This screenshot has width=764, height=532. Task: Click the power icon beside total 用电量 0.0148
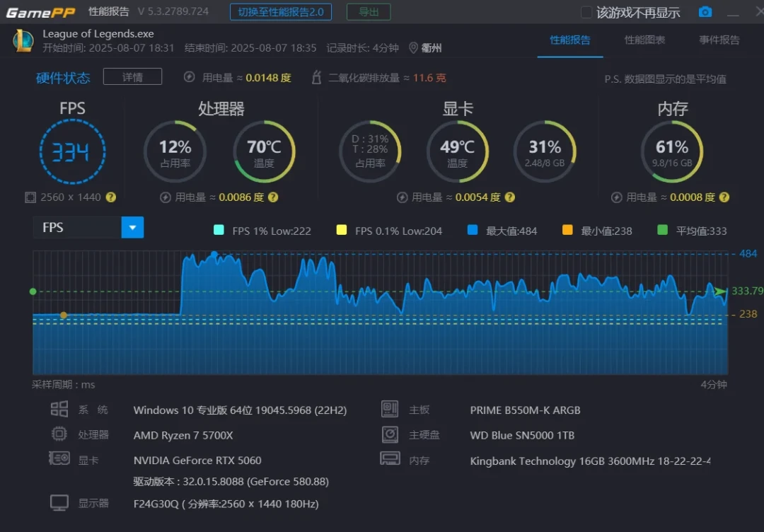click(x=190, y=77)
